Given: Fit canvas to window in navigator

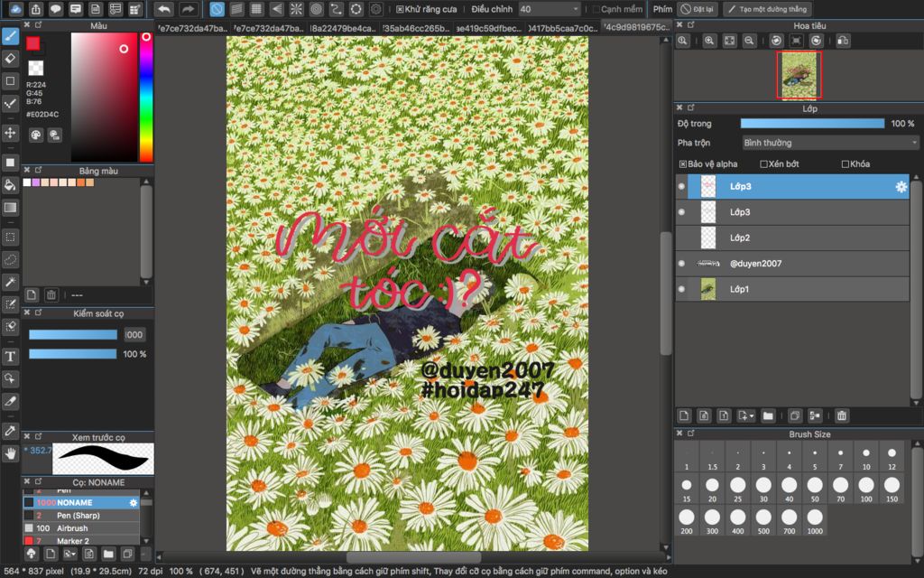Looking at the screenshot, I should pos(729,41).
